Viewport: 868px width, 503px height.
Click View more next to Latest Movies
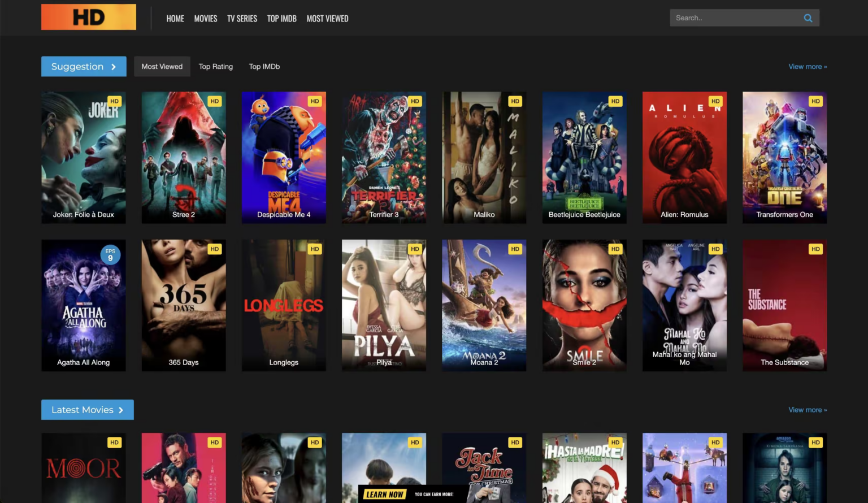(x=807, y=410)
